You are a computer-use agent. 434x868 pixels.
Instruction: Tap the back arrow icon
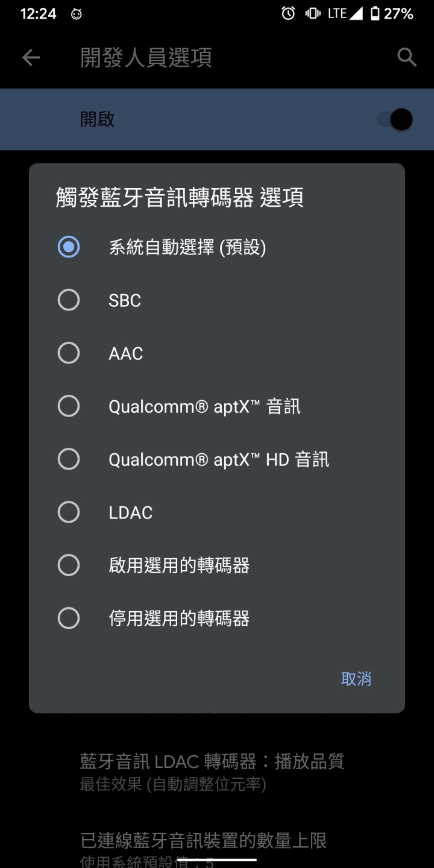point(31,58)
